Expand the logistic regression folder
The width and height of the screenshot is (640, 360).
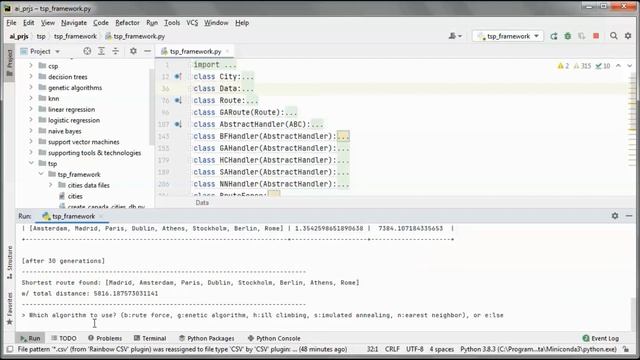(x=31, y=120)
